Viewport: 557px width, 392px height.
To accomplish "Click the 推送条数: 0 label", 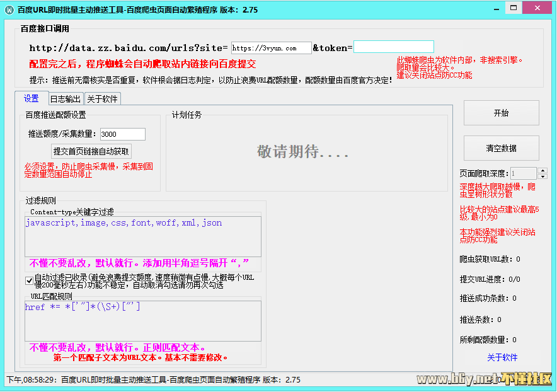I will 481,320.
